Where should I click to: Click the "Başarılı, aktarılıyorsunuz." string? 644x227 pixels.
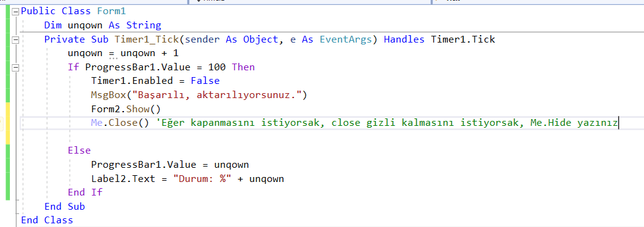point(217,95)
